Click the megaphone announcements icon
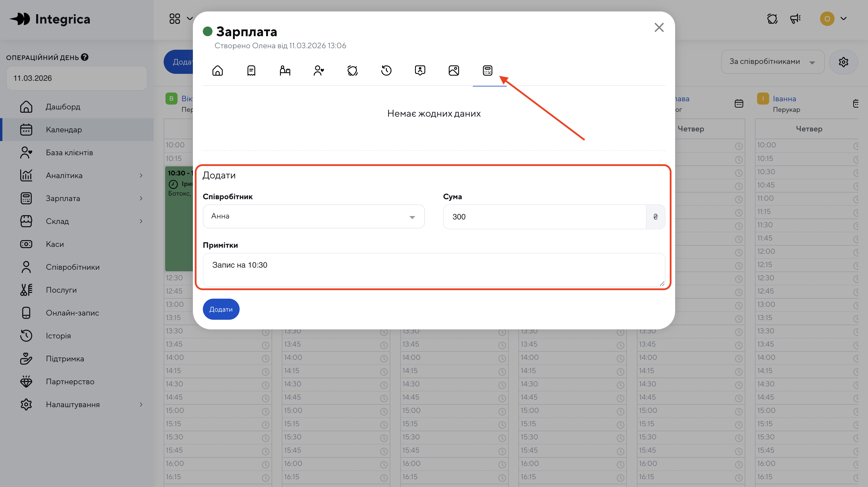868x487 pixels. coord(795,19)
